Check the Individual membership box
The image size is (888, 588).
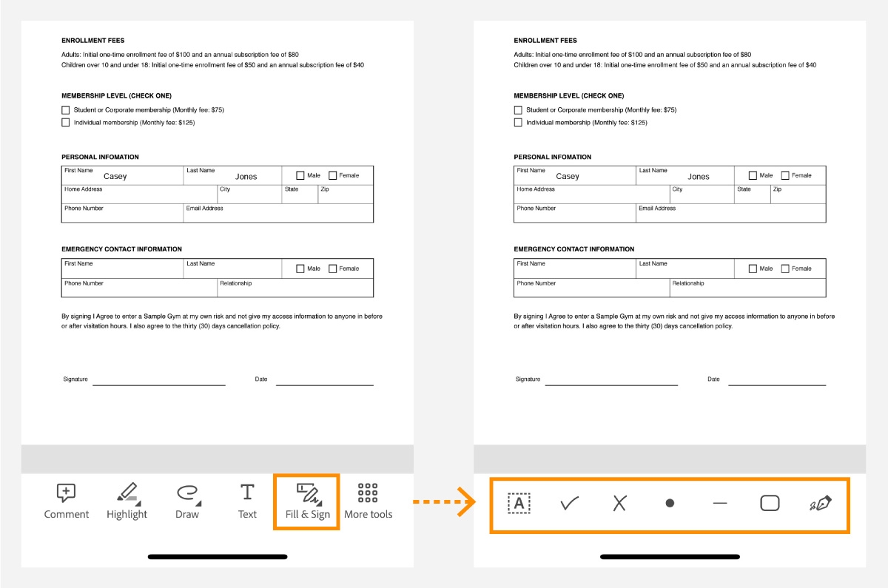click(66, 122)
